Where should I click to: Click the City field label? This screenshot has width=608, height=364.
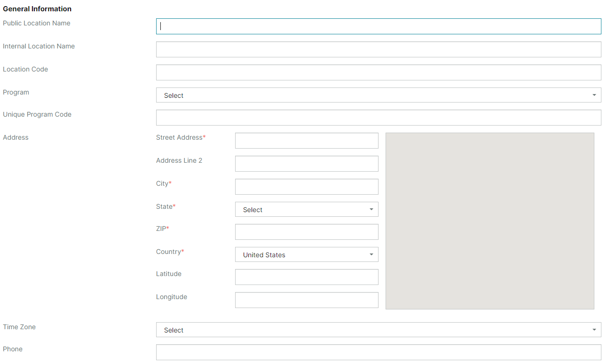[164, 183]
